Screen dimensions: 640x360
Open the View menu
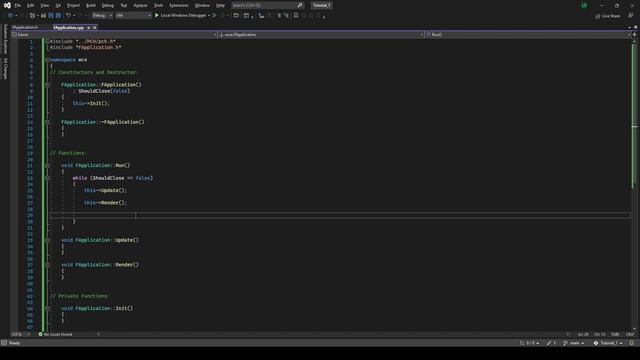pos(44,5)
